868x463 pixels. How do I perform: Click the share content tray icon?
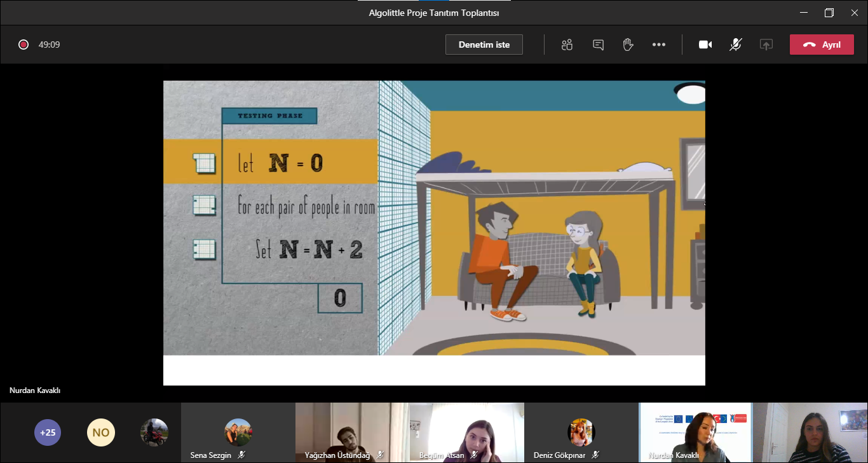tap(766, 45)
